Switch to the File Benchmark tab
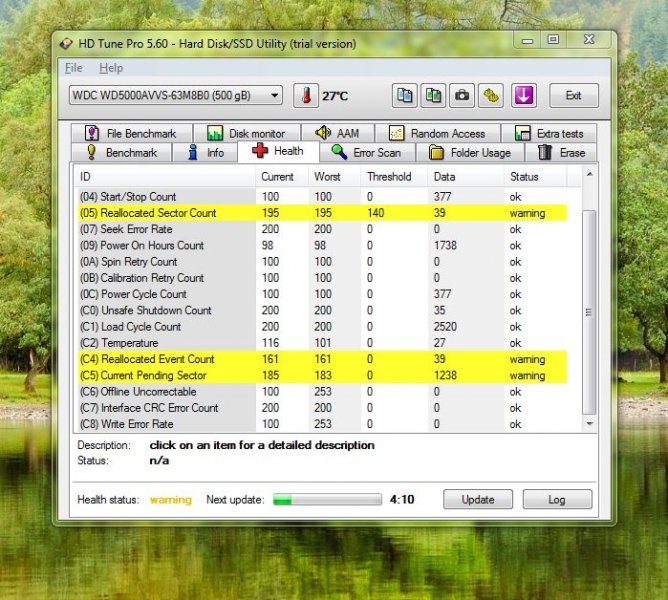 [132, 133]
